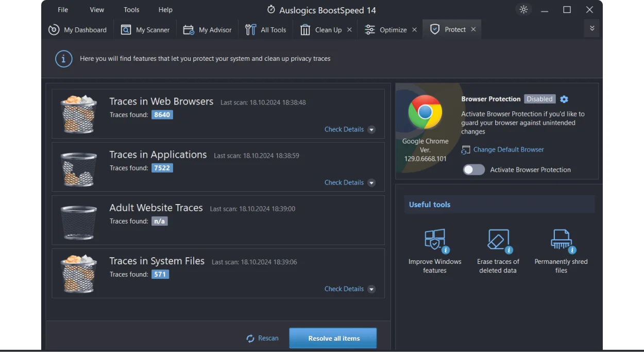Click the My Dashboard gauge icon
The width and height of the screenshot is (644, 352).
[x=54, y=30]
